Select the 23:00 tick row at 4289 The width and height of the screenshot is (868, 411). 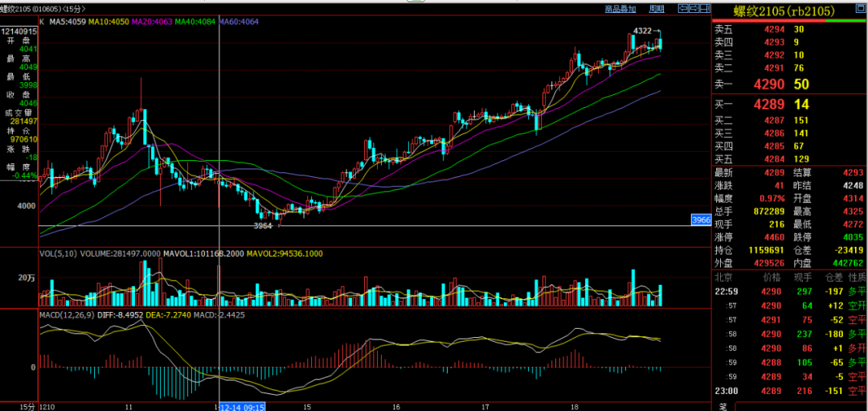coord(790,393)
